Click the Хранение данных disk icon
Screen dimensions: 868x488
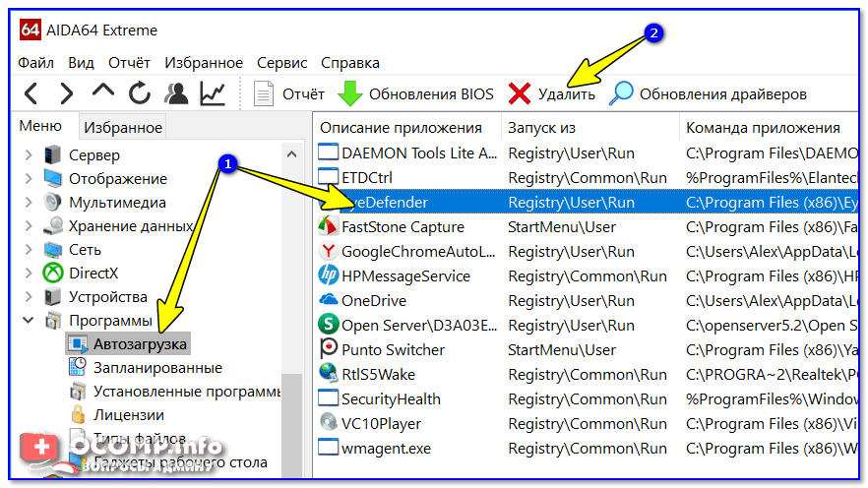(x=52, y=225)
